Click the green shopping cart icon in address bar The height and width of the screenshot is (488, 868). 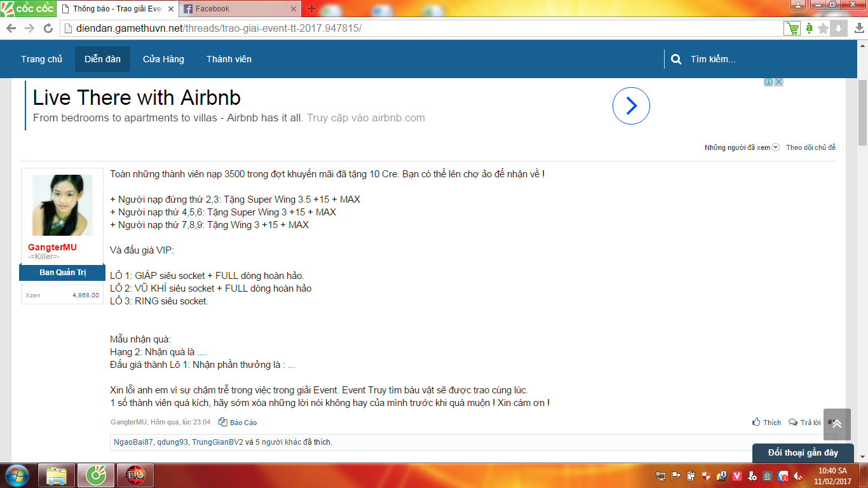pos(792,28)
